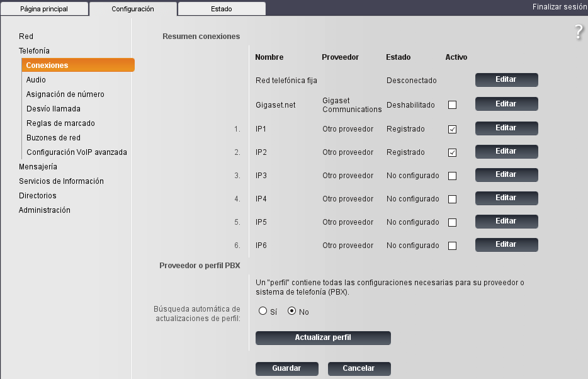Screen dimensions: 588x379
Task: Open the Administración section
Action: 44,210
